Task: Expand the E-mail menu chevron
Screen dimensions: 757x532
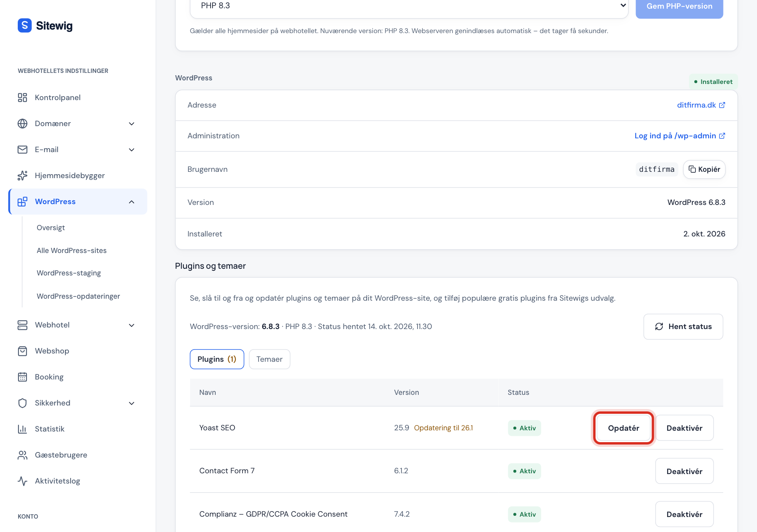Action: pyautogui.click(x=132, y=150)
